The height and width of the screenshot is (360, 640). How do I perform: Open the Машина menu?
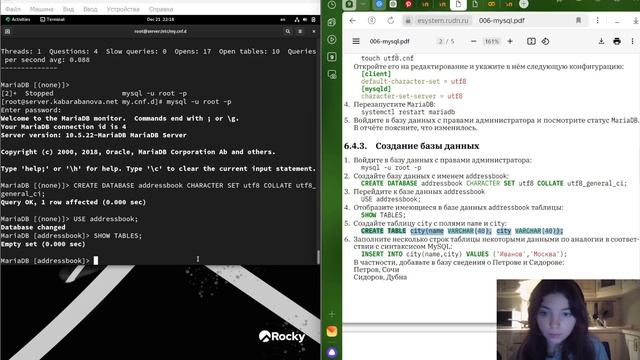tap(42, 9)
